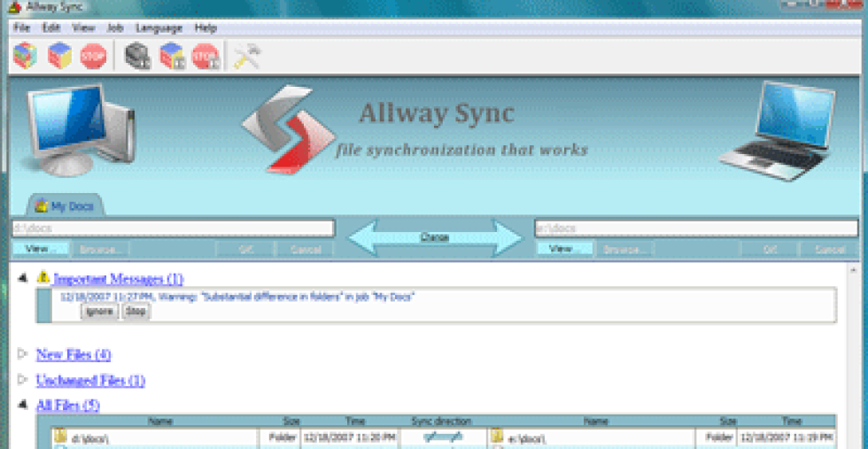Click the warning text about Substantial difference in folders
Viewport: 868px width, 449px height.
coord(237,297)
